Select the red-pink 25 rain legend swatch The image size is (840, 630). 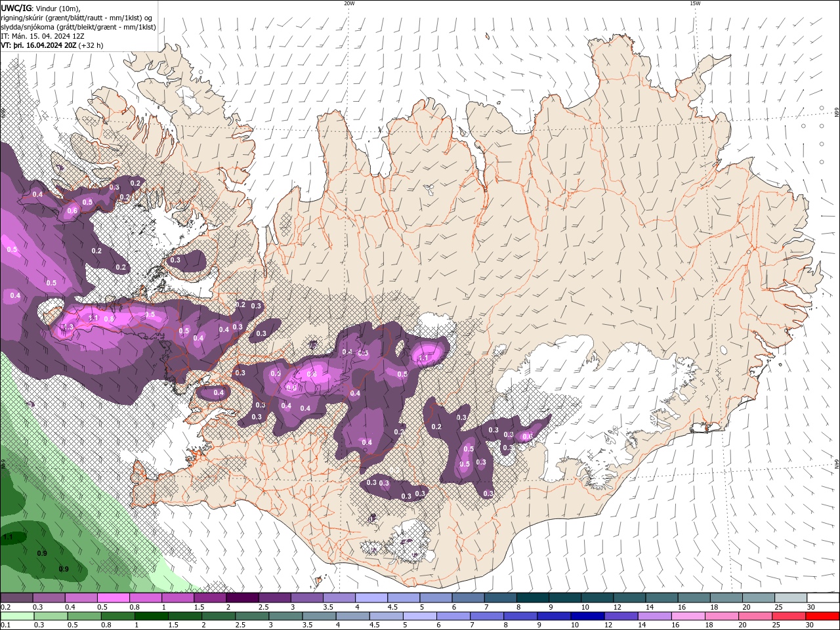click(789, 616)
